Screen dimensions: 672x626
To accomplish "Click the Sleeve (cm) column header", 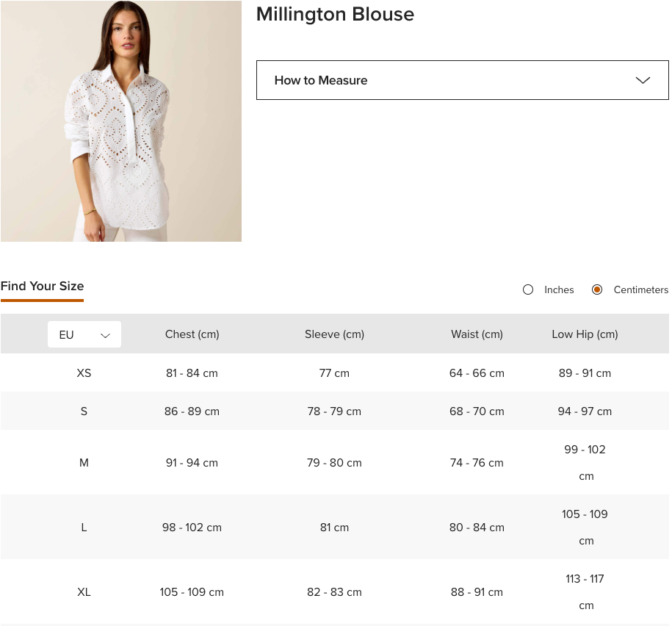I will [x=334, y=334].
